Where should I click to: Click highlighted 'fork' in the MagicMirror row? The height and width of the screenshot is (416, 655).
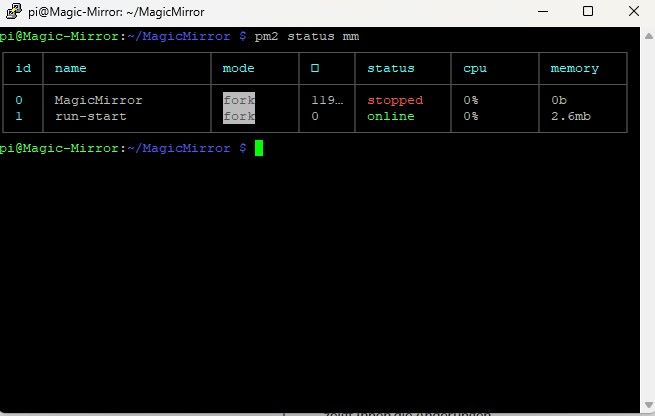(239, 100)
